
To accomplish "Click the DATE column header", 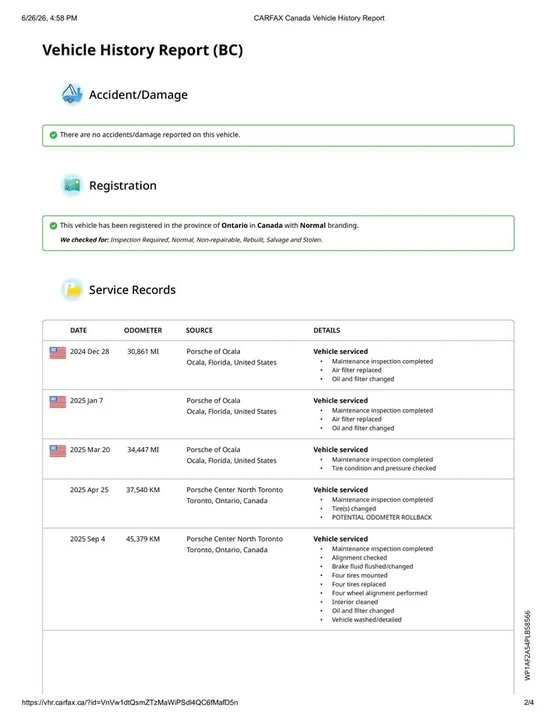I will click(x=79, y=330).
